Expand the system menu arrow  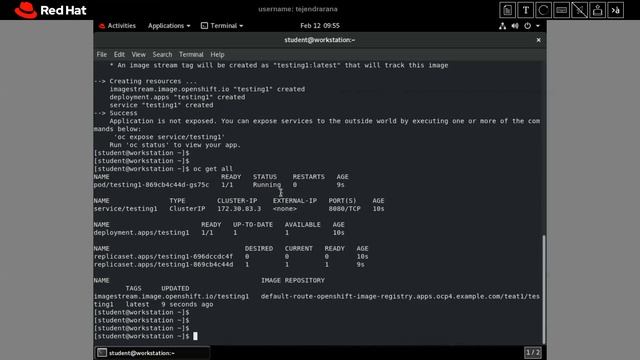tap(538, 26)
